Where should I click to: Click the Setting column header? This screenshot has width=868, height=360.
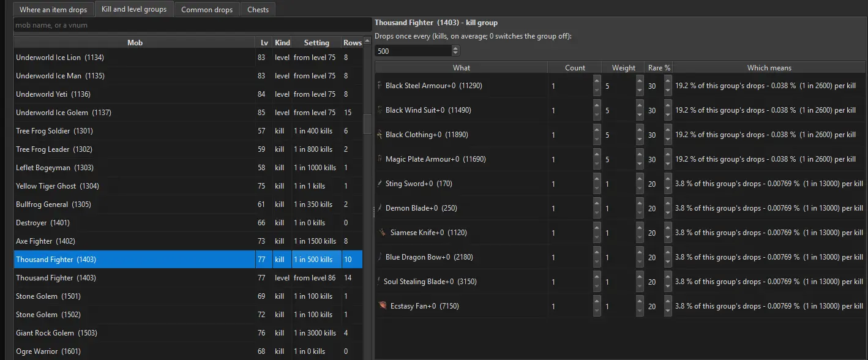pos(316,43)
